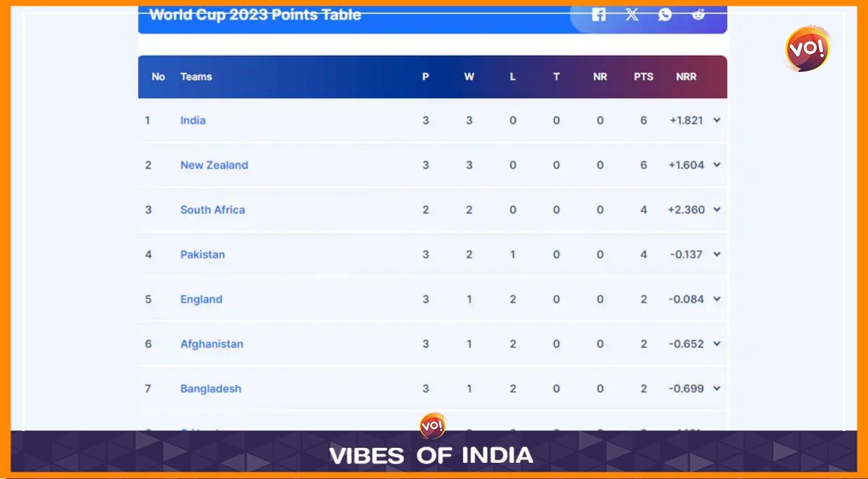Share the table on Facebook
This screenshot has height=479, width=868.
[x=598, y=15]
